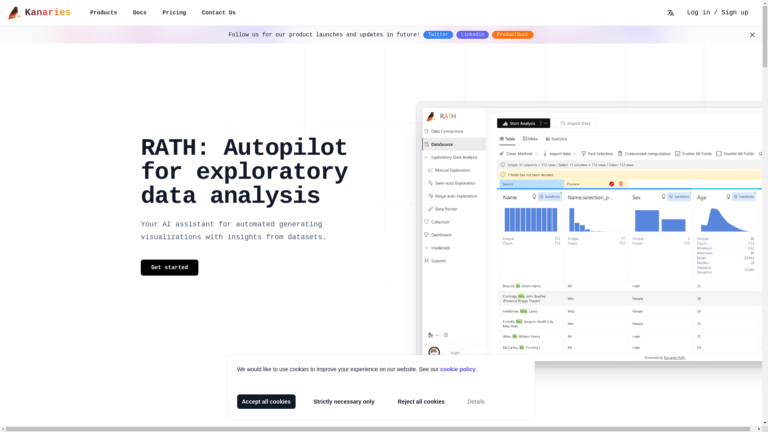This screenshot has width=768, height=432.
Task: Check the Disable All Fields checkbox
Action: (718, 154)
